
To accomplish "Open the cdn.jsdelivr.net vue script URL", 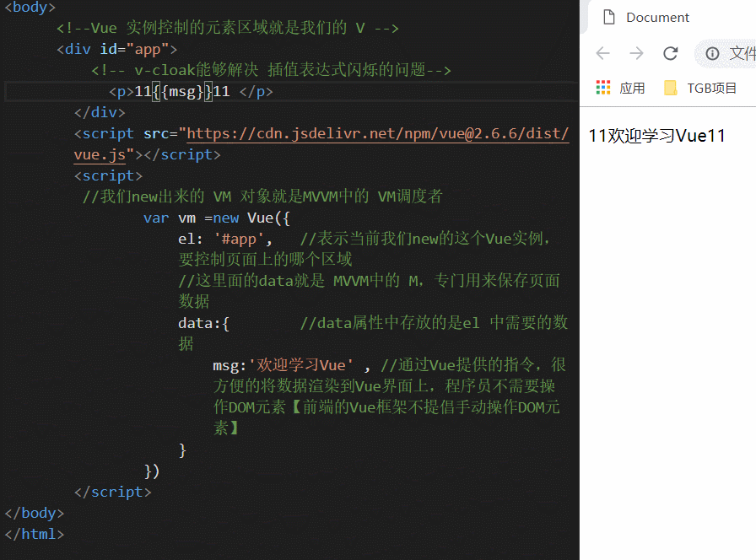I will (x=377, y=133).
